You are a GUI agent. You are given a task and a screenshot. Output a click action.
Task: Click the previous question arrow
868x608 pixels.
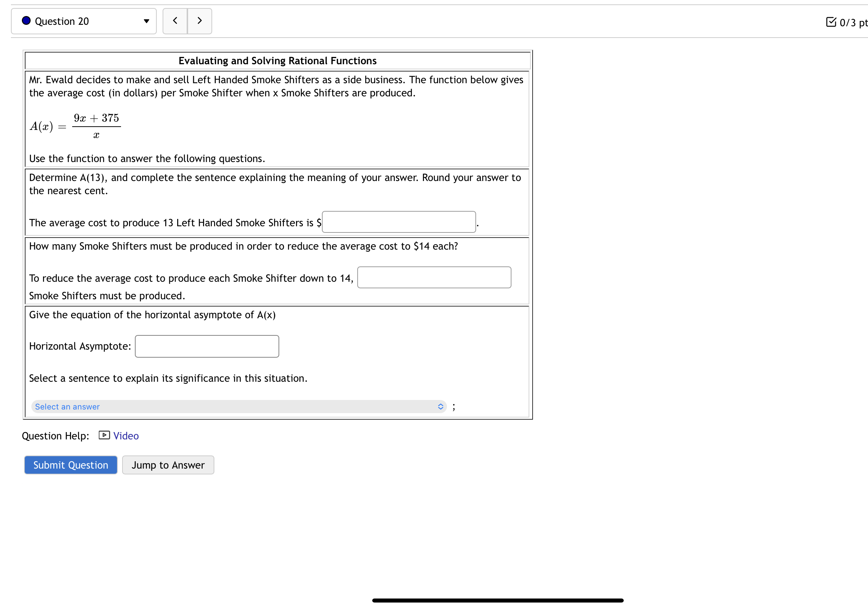pyautogui.click(x=175, y=21)
